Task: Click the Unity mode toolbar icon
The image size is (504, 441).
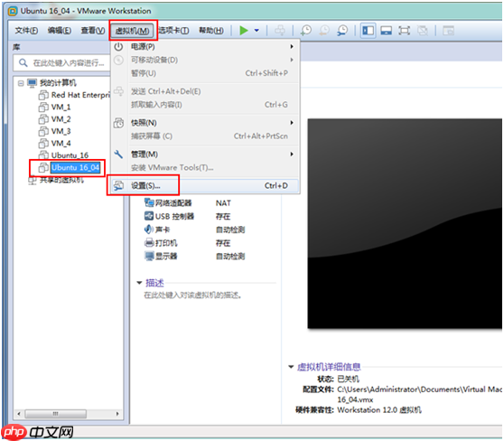Action: point(423,31)
